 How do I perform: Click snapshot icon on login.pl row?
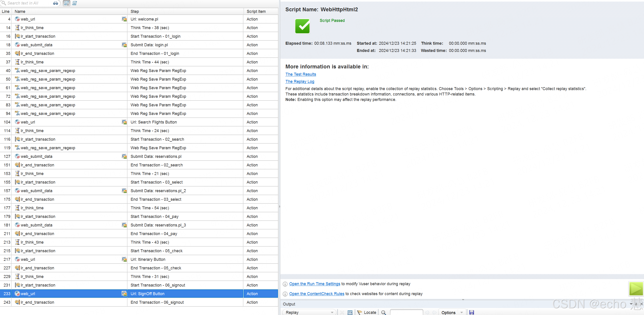[124, 45]
